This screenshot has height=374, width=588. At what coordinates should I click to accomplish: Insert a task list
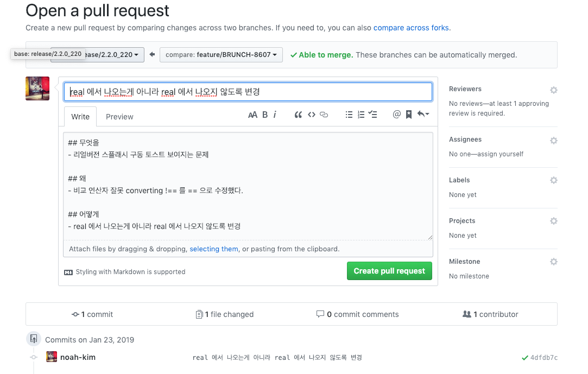pos(374,114)
